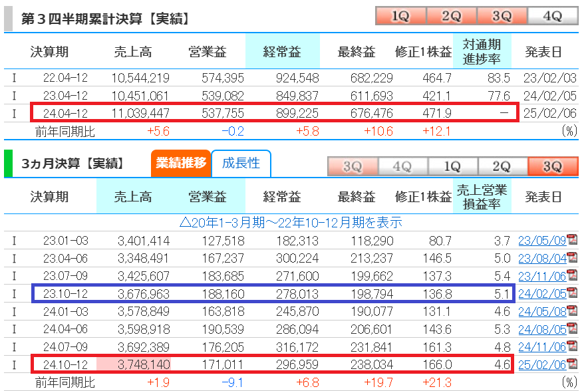Select operating profit value 171,011
This screenshot has height=391, width=588.
[222, 364]
